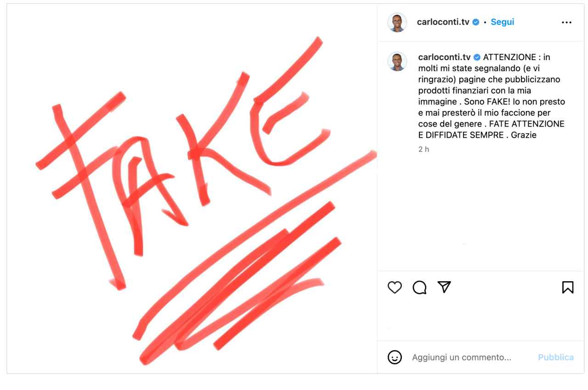Follow the account with the Segui link
The height and width of the screenshot is (390, 588).
pos(503,22)
